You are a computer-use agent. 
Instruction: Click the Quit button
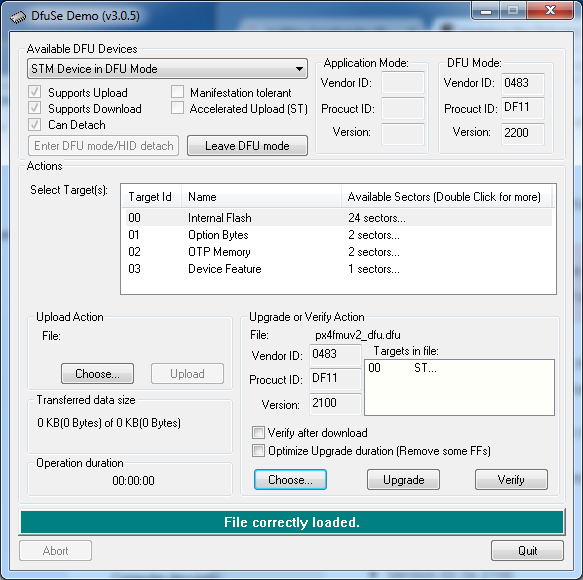(x=527, y=551)
